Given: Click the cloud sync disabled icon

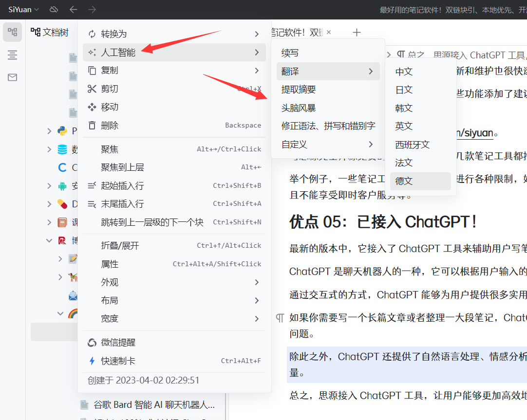Looking at the screenshot, I should pyautogui.click(x=54, y=9).
